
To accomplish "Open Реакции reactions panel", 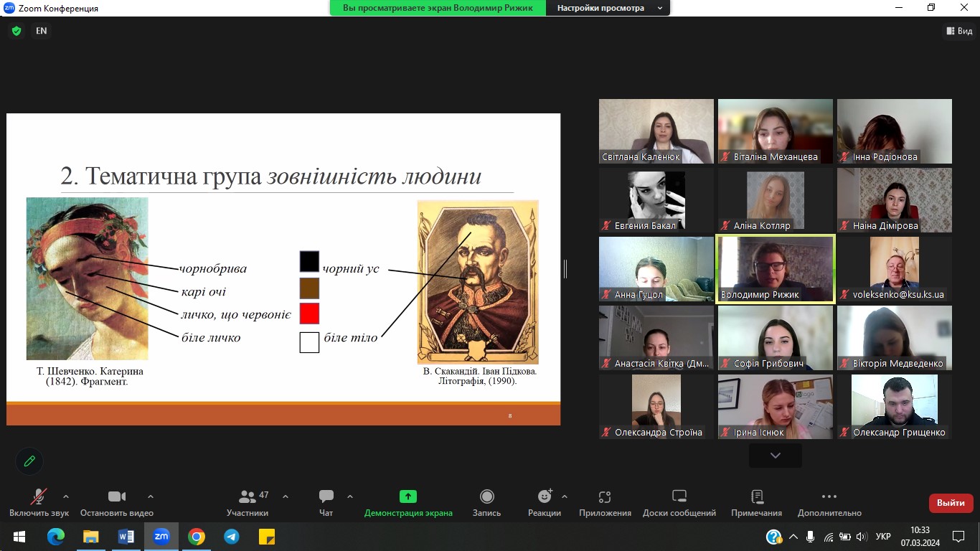I will click(x=545, y=503).
